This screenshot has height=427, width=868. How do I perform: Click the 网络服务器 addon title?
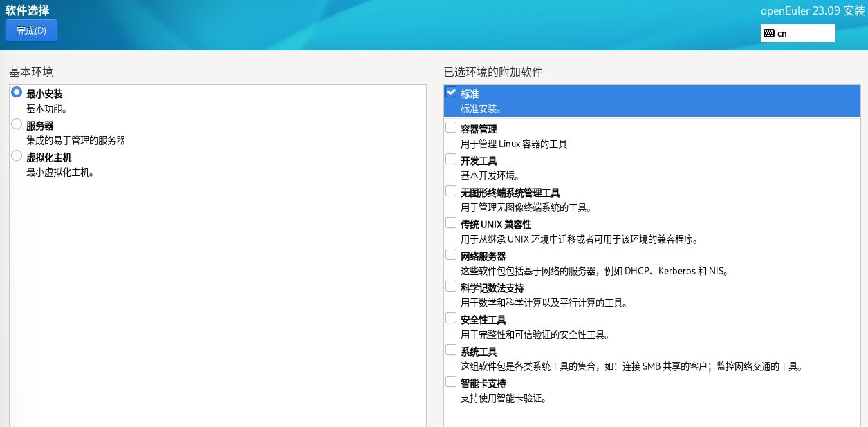coord(483,256)
